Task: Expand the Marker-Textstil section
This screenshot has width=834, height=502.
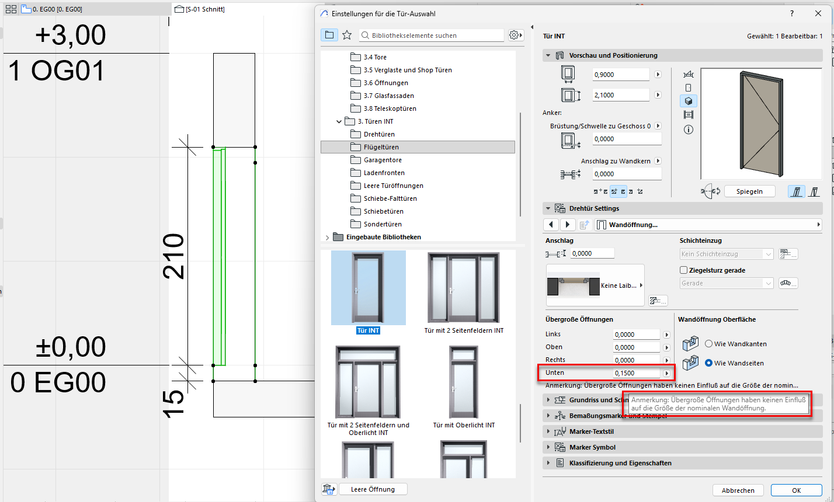Action: (x=548, y=431)
